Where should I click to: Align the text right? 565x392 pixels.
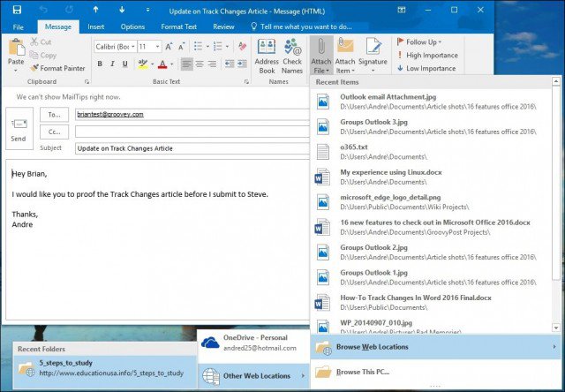tap(213, 64)
